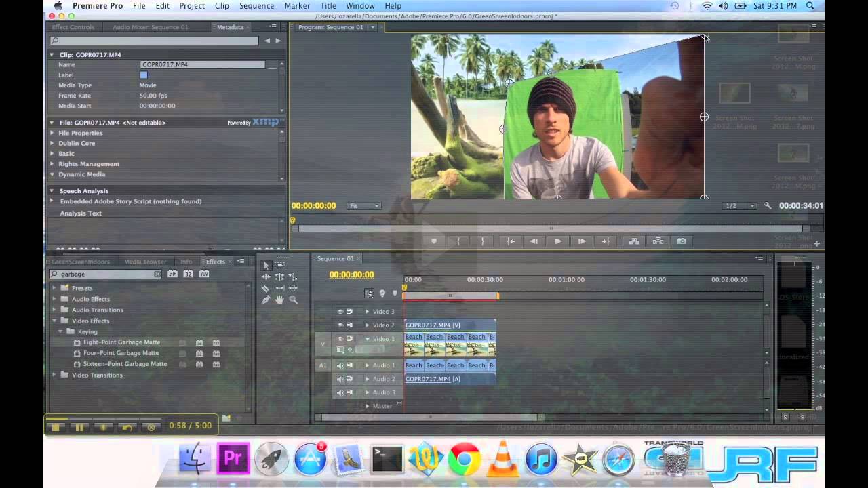Click the timeline work area bar
868x488 pixels.
(x=450, y=296)
